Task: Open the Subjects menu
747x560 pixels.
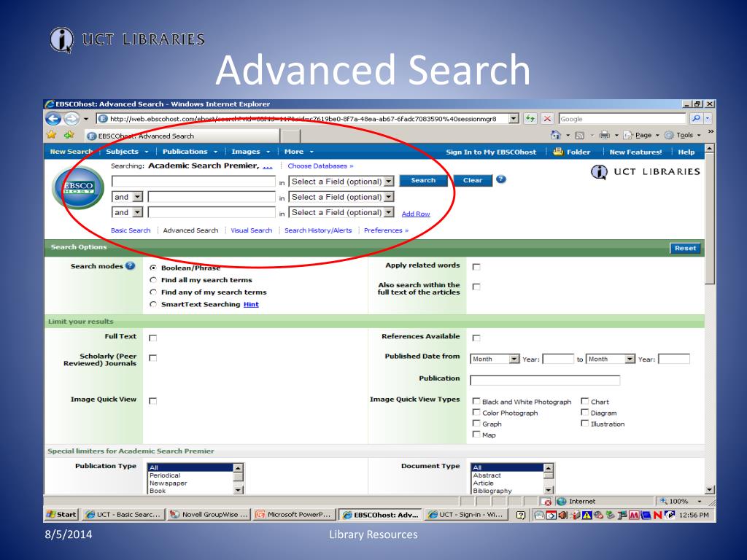Action: click(x=127, y=152)
